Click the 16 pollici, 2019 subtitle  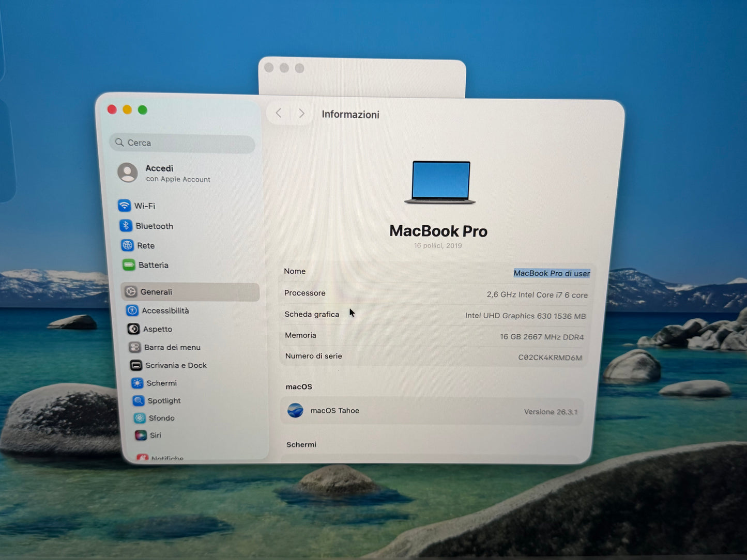click(438, 245)
